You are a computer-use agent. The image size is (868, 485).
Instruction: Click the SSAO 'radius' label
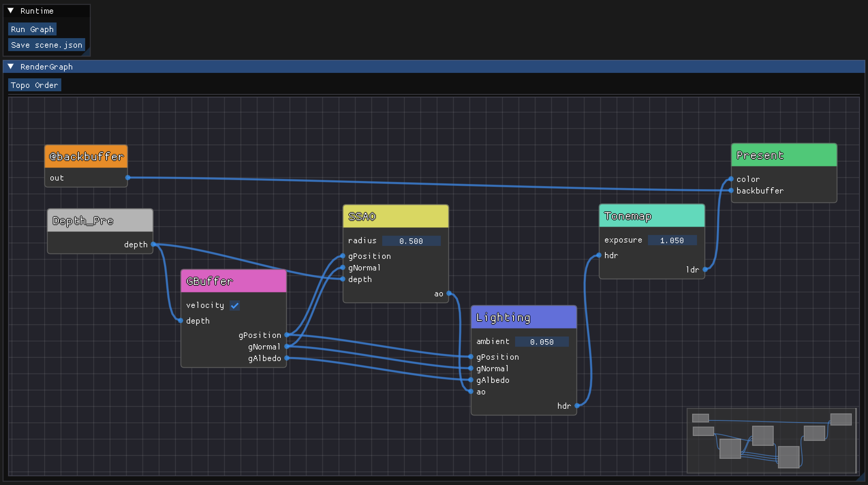(362, 240)
